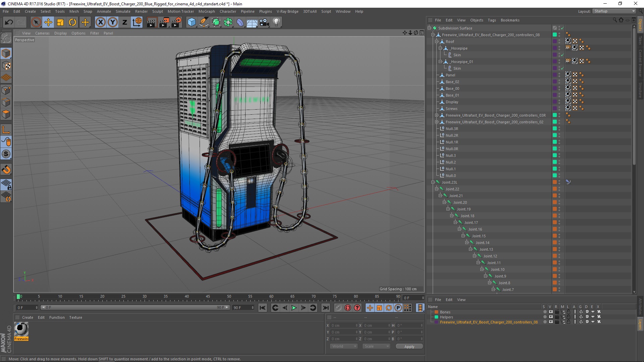The width and height of the screenshot is (644, 362).
Task: Open the Spline pen tool
Action: [x=204, y=22]
